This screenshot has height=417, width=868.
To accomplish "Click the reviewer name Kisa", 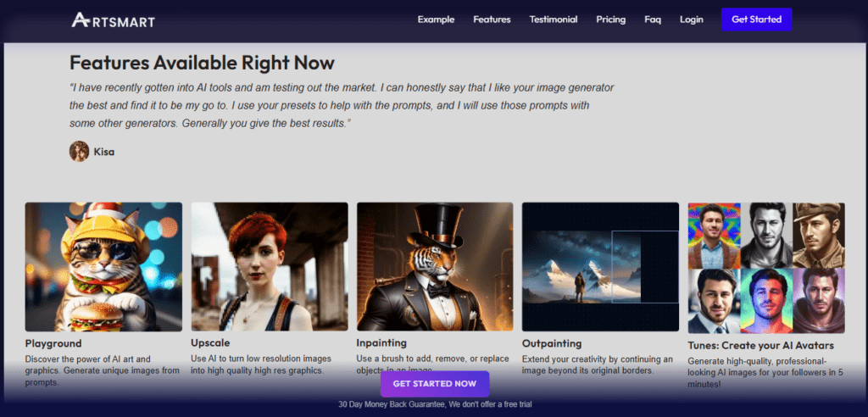I will 104,152.
